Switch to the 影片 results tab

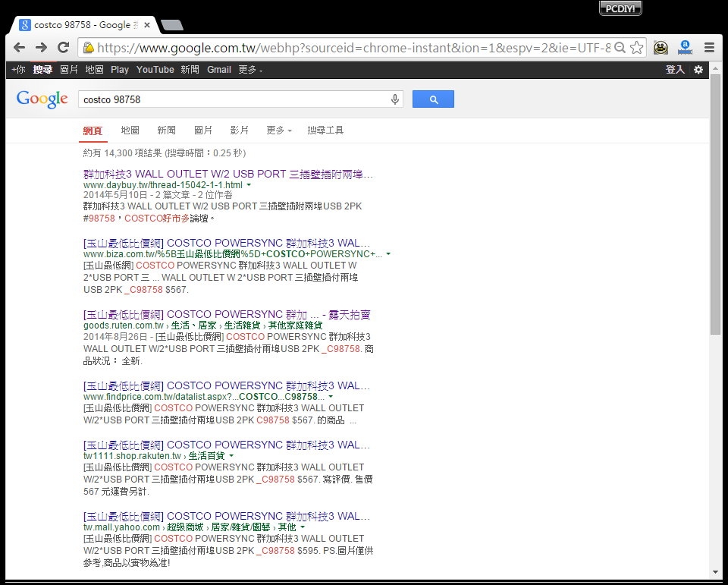(x=240, y=131)
